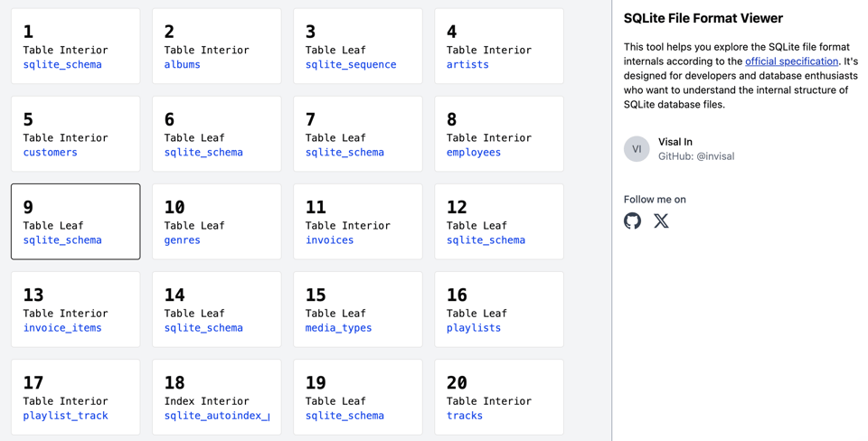Select the highlighted page 9 card
The width and height of the screenshot is (868, 441).
[75, 221]
